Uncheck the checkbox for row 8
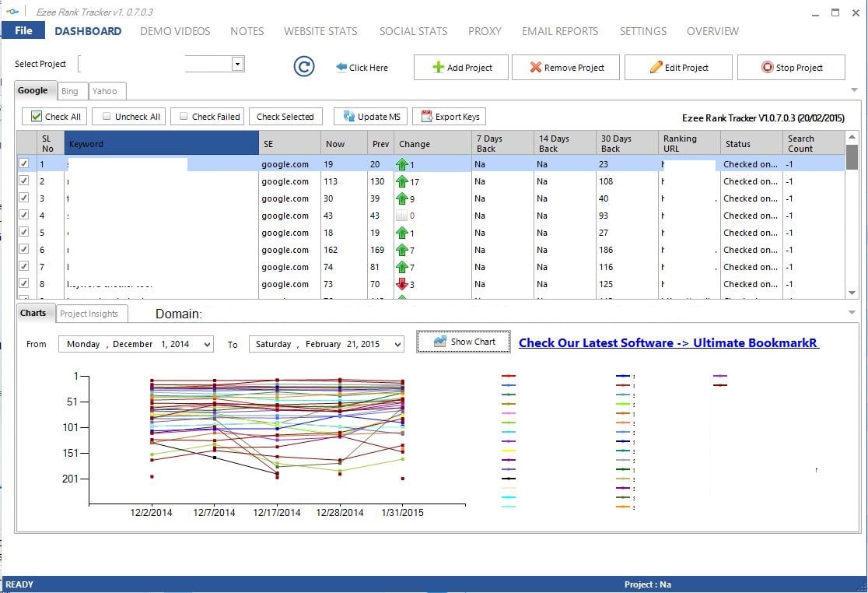868x593 pixels. click(24, 283)
